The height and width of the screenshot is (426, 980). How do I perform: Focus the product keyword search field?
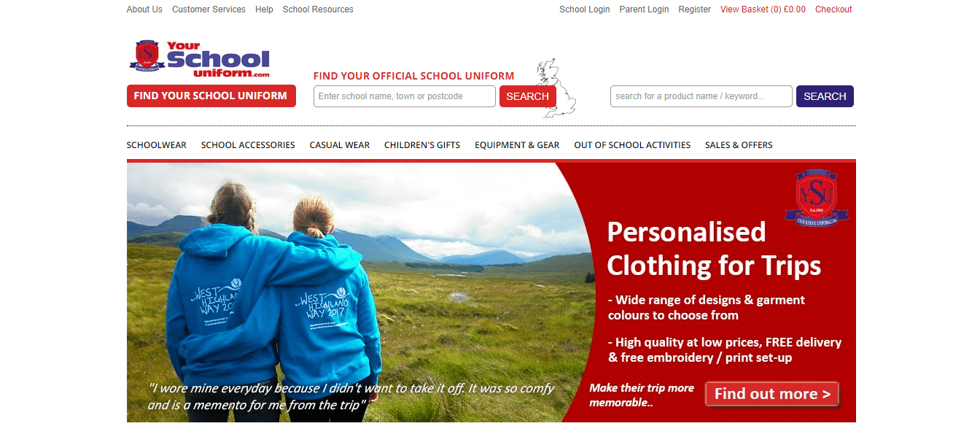click(x=701, y=96)
